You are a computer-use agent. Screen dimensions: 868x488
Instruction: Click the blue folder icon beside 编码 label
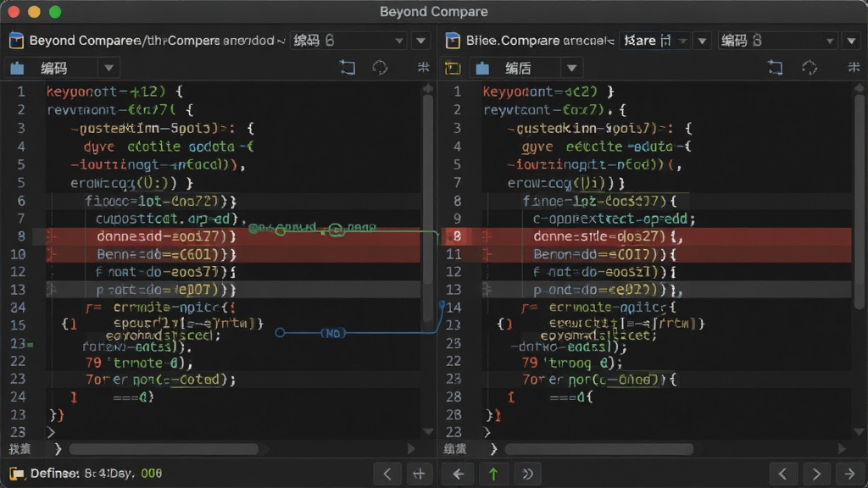[x=17, y=68]
